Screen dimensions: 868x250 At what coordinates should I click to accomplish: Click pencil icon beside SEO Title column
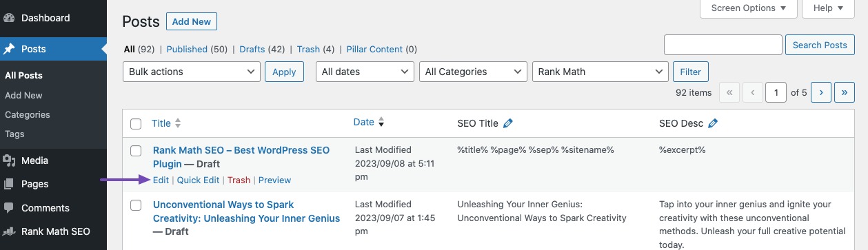click(508, 123)
